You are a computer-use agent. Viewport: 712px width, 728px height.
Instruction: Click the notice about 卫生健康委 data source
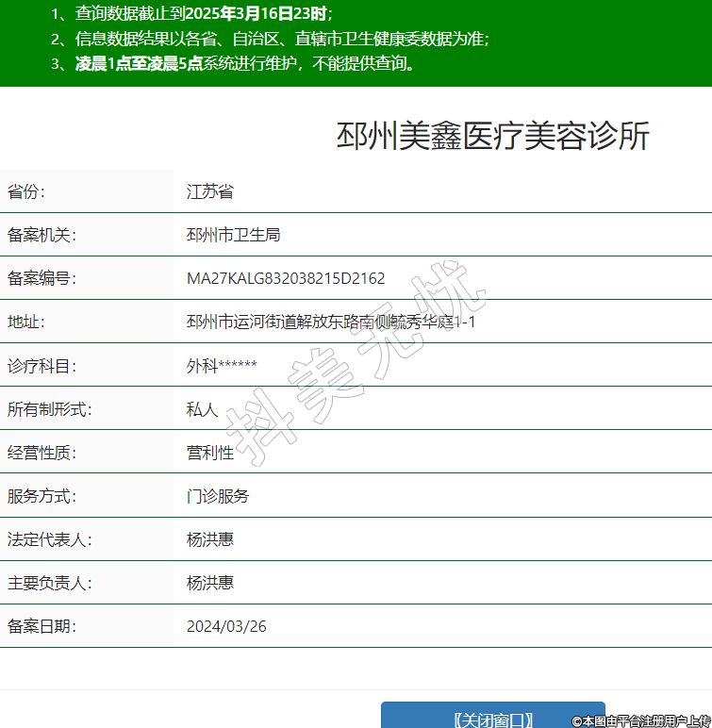coord(271,39)
